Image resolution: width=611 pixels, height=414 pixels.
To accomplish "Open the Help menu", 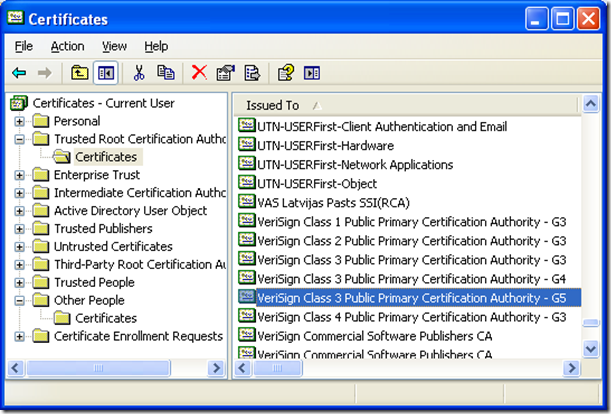I will 156,46.
